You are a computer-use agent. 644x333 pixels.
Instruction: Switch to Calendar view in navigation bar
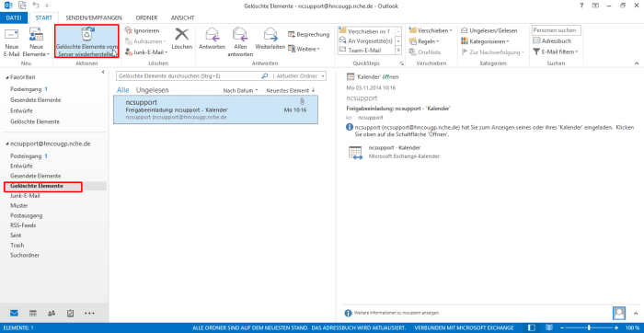pyautogui.click(x=33, y=314)
